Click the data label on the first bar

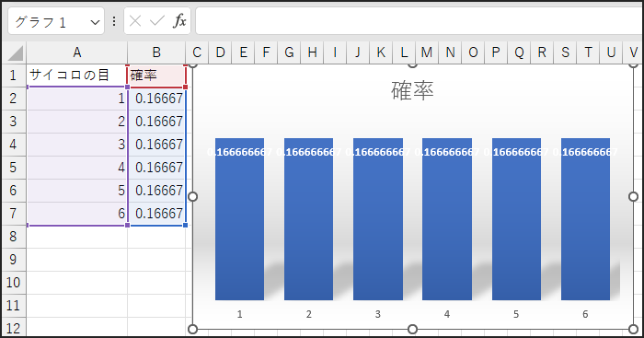[240, 152]
